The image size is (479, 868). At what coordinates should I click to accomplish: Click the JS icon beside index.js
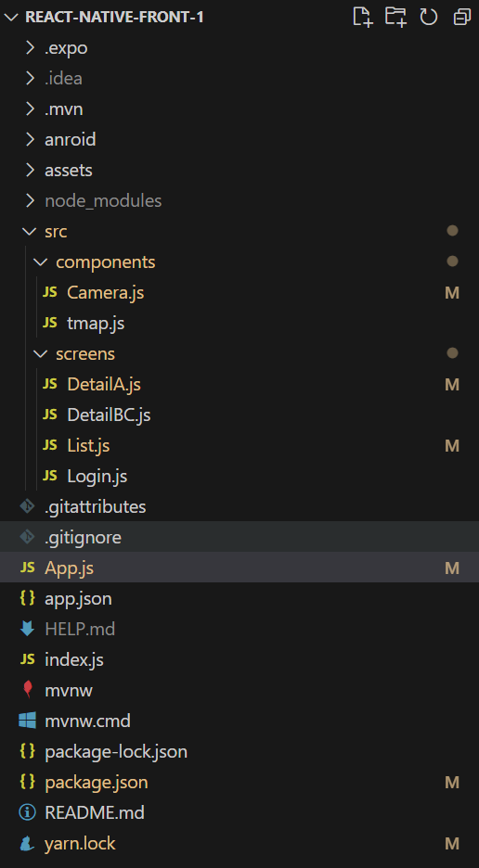coord(27,659)
